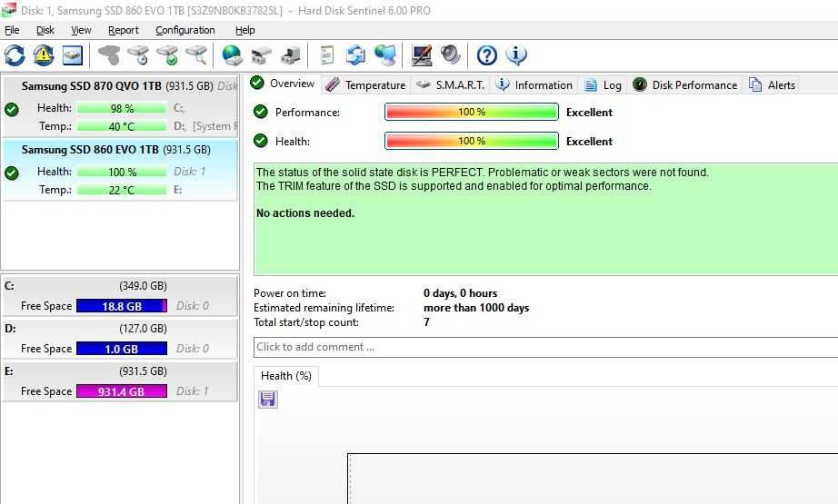This screenshot has height=504, width=838.
Task: Click the floppy disk save graph icon
Action: (x=268, y=400)
